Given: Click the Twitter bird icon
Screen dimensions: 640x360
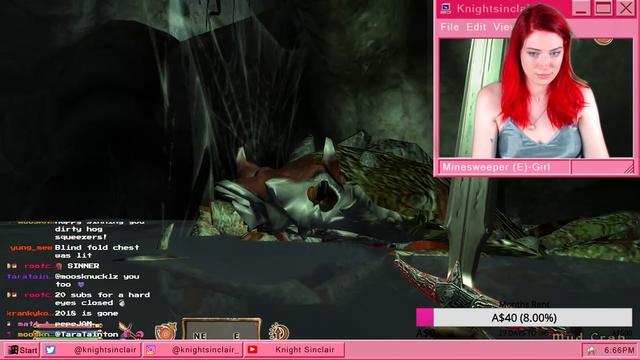Looking at the screenshot, I should (x=50, y=350).
